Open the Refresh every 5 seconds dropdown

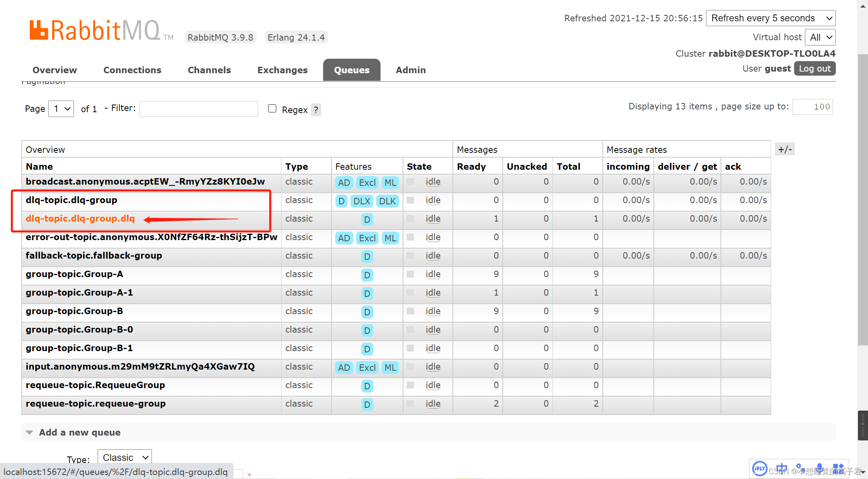click(x=770, y=18)
